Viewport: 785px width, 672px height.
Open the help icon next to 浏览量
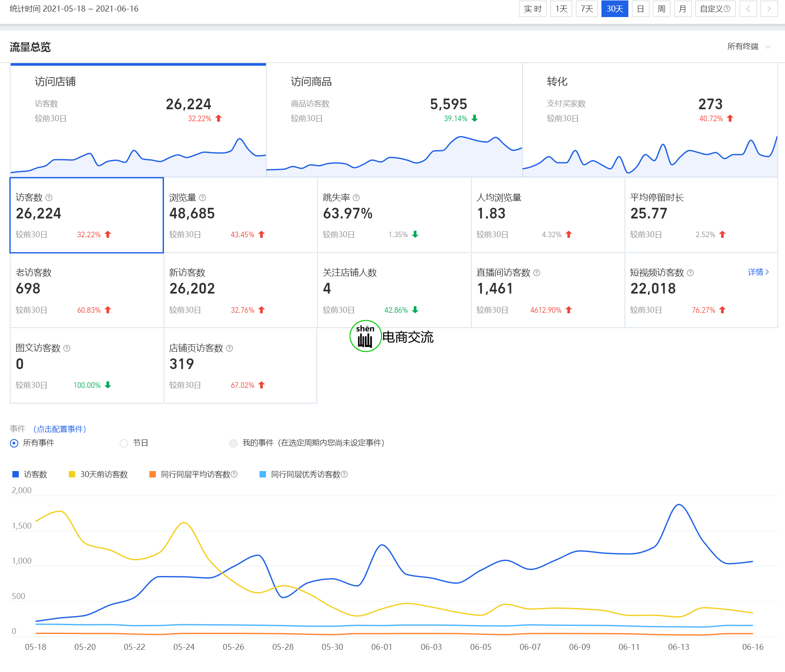pyautogui.click(x=203, y=198)
